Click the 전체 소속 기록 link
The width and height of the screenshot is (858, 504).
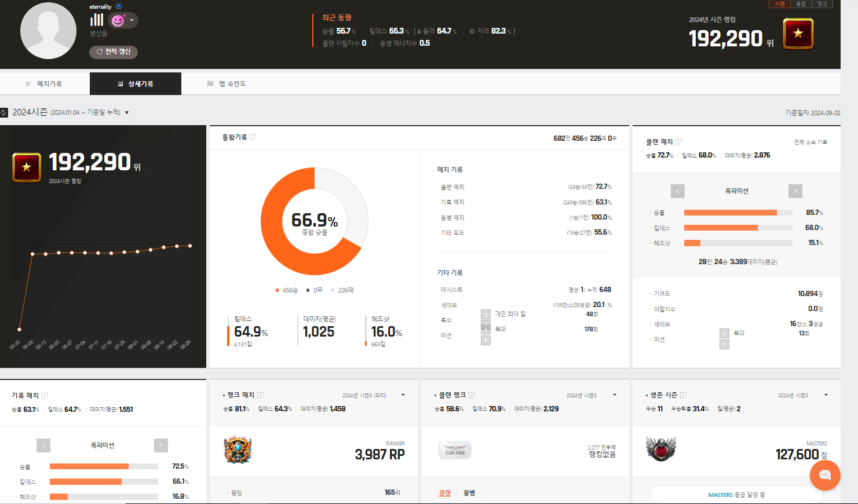click(810, 142)
